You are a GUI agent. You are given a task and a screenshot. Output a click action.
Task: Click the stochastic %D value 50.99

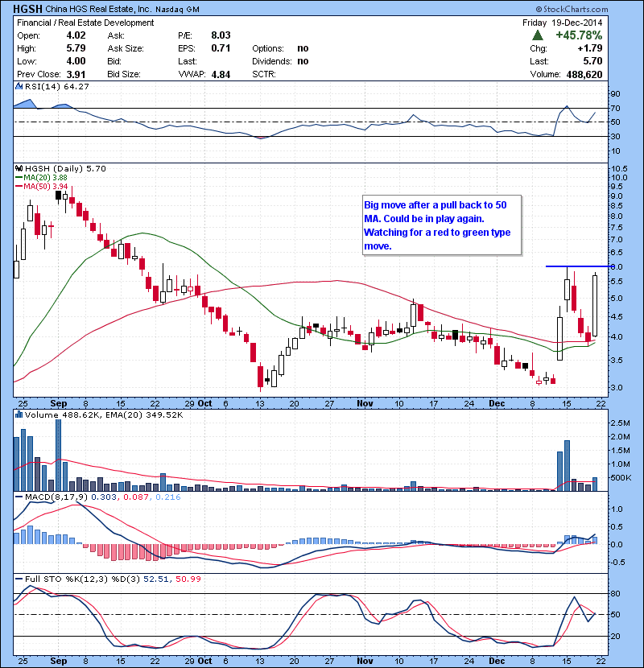(188, 579)
